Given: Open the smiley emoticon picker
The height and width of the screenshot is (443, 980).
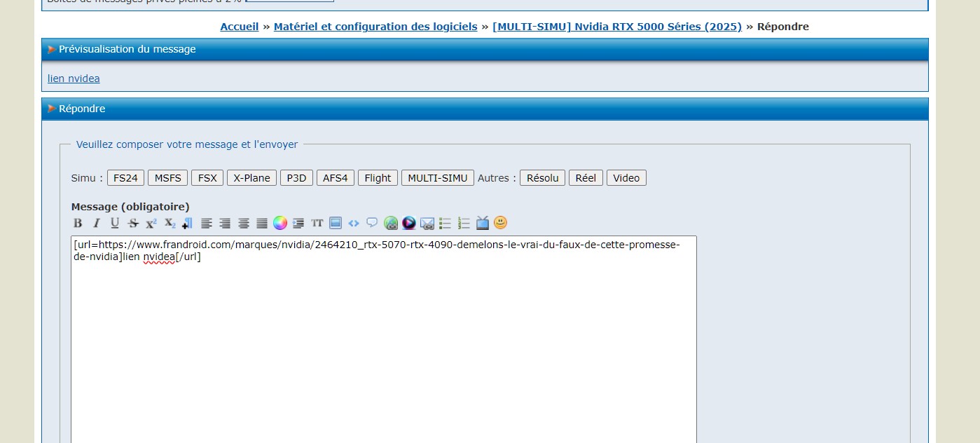Looking at the screenshot, I should tap(500, 222).
